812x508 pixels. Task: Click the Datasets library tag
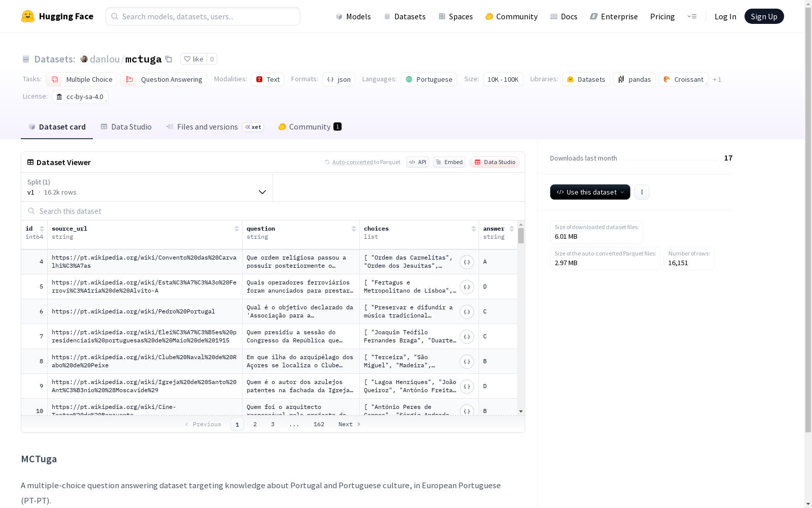click(586, 79)
